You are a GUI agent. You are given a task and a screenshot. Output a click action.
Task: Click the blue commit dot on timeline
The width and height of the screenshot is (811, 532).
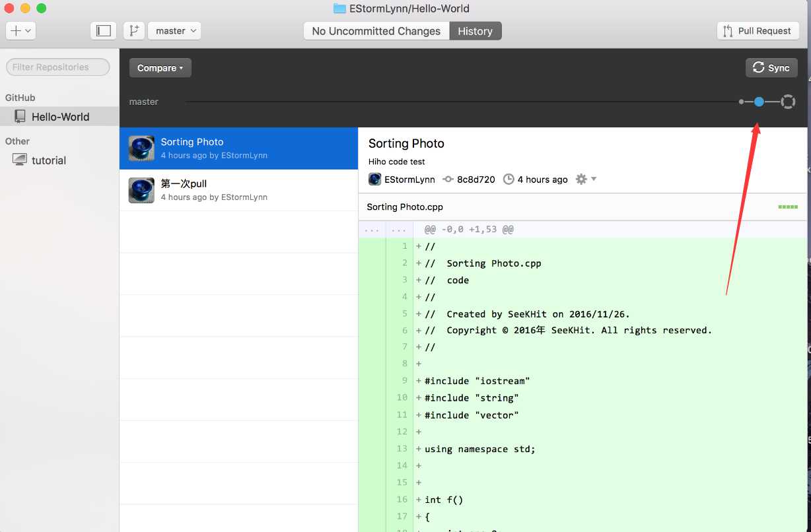(x=759, y=102)
